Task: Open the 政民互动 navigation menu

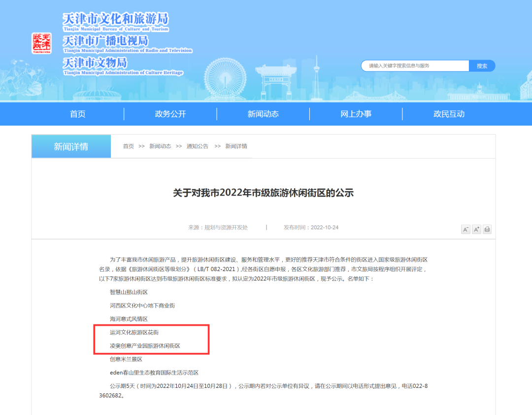Action: point(449,114)
